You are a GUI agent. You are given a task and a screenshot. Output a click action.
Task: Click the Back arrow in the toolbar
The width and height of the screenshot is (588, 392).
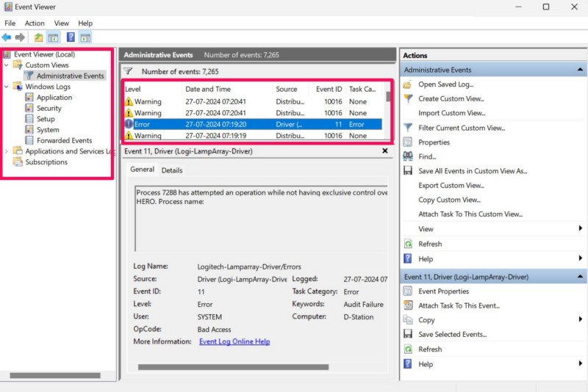[7, 37]
